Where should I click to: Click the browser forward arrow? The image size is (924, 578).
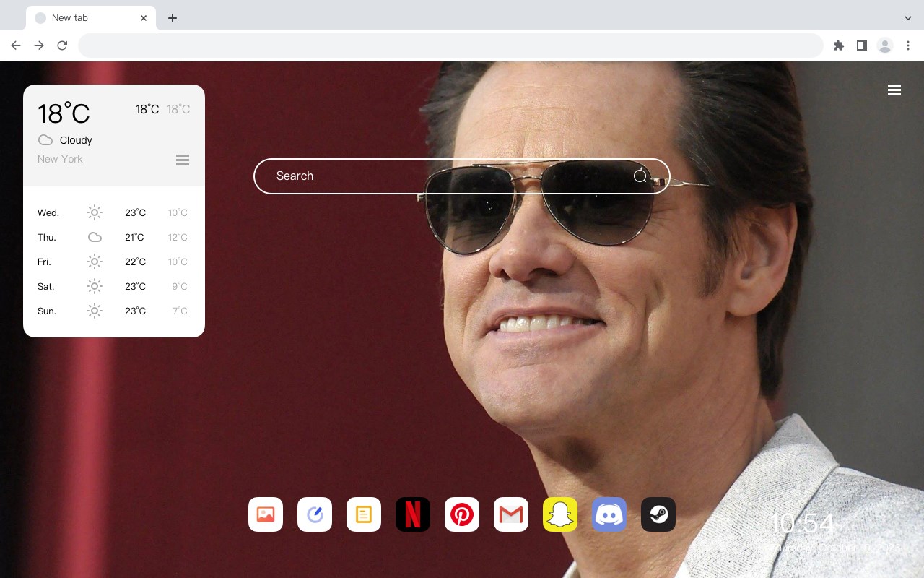coord(39,46)
